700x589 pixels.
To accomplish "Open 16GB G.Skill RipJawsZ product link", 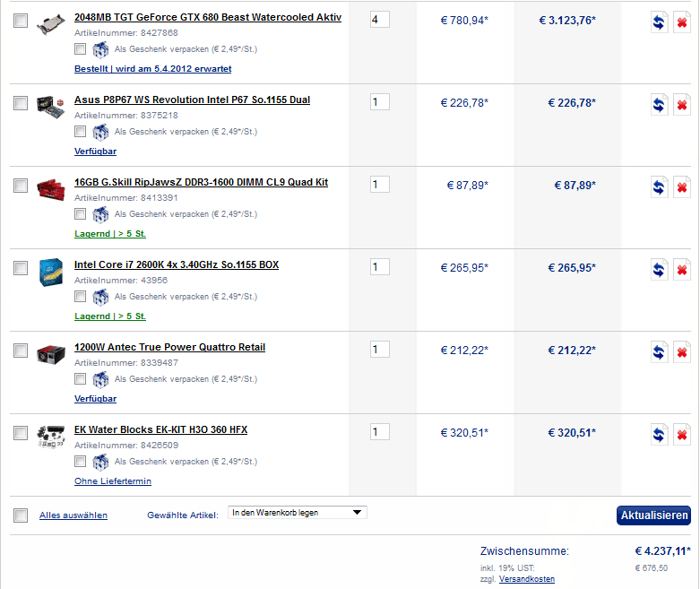I will (x=201, y=182).
